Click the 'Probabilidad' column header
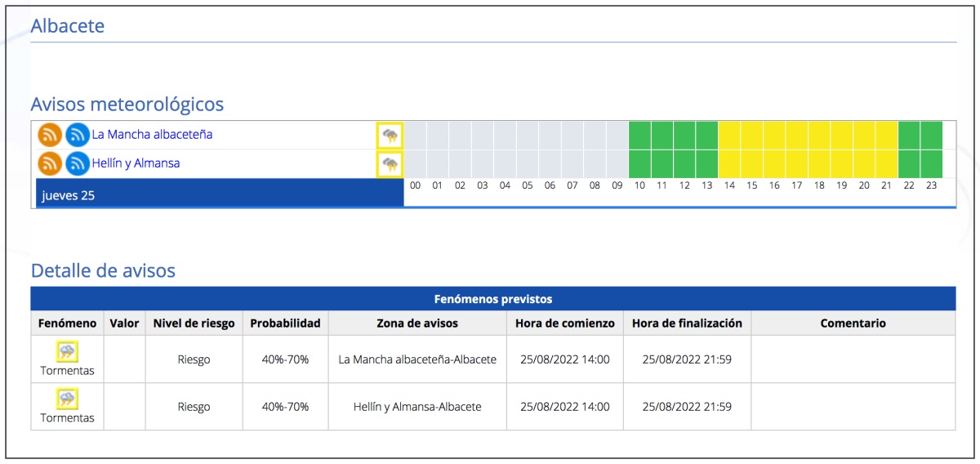 pos(285,323)
